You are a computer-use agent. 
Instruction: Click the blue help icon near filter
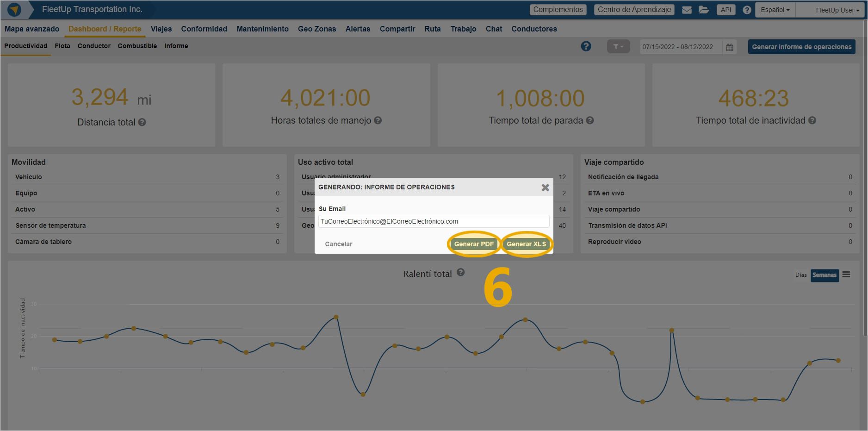coord(586,46)
